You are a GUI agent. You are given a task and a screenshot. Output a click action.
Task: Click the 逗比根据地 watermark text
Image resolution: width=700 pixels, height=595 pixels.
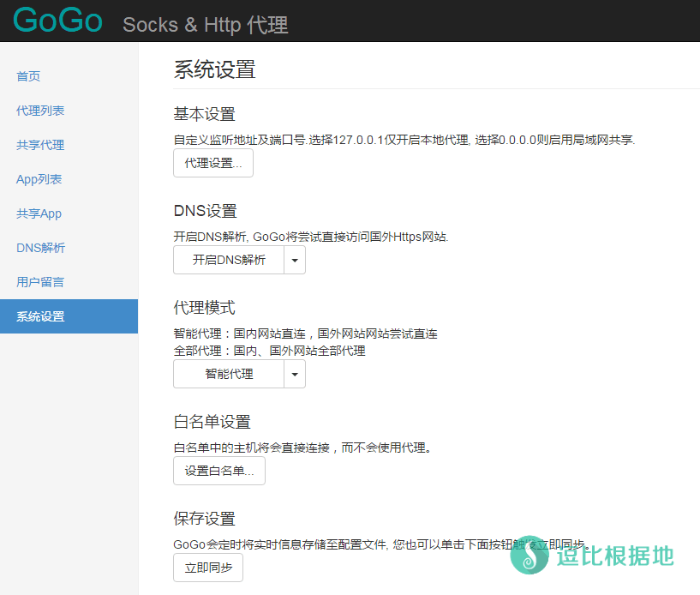[x=614, y=556]
